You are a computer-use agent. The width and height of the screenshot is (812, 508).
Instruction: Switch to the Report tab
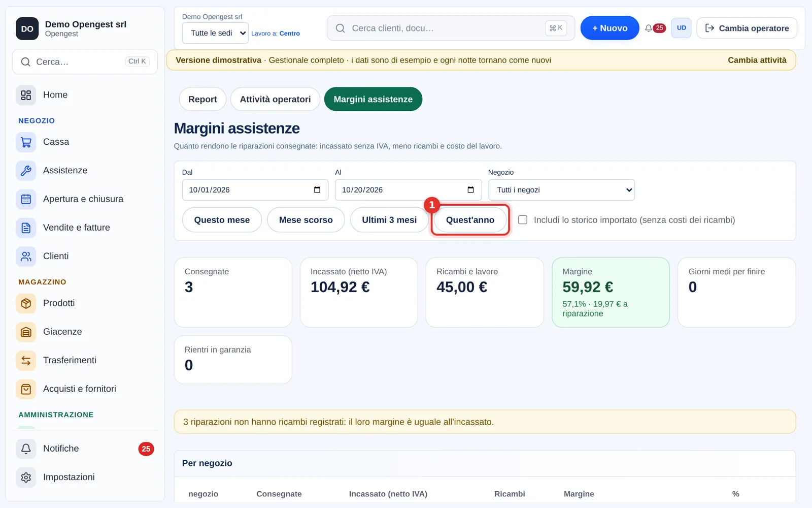click(202, 99)
